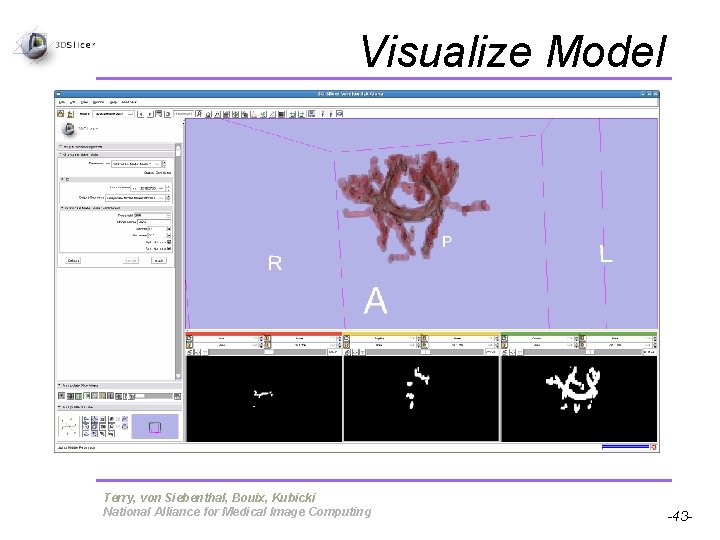
Task: Click the 3D view navigation zoom thumbnail
Action: [x=155, y=427]
